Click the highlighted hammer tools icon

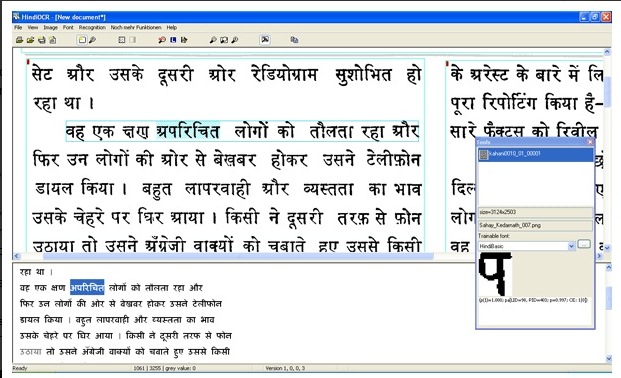click(x=265, y=40)
